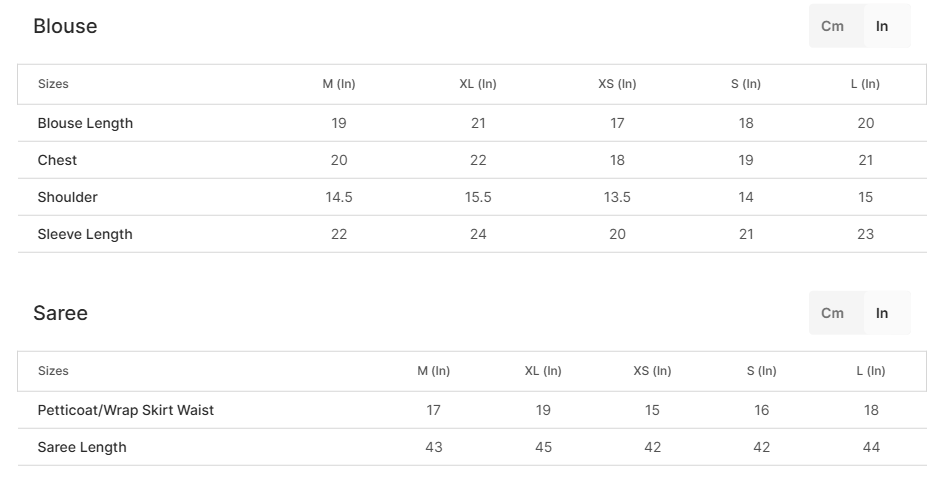
Task: Click the Saree section heading
Action: (60, 313)
